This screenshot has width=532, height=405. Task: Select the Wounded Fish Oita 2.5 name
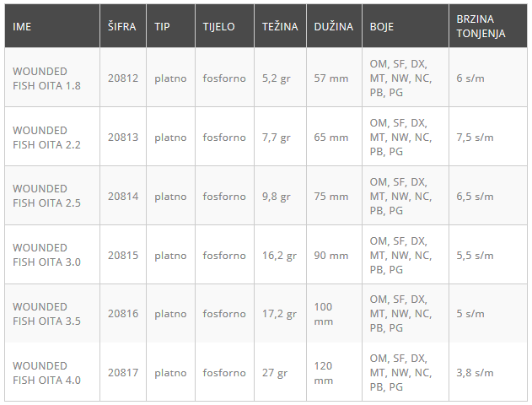point(46,197)
